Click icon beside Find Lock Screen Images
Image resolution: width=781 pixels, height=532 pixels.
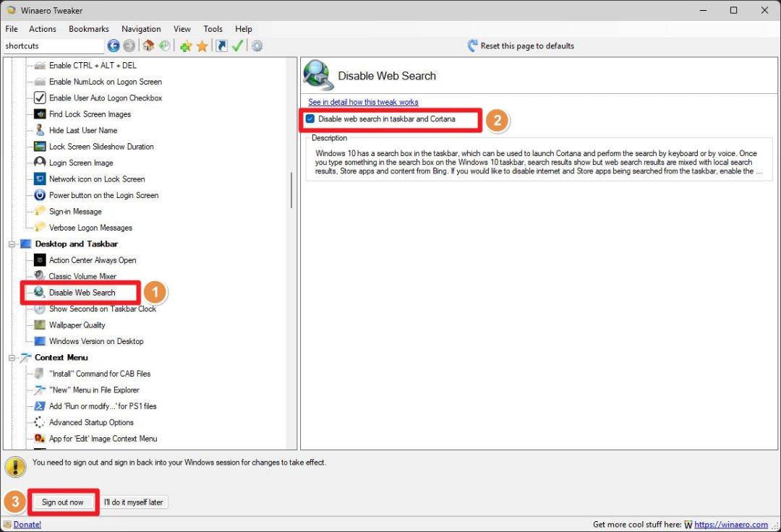point(40,114)
